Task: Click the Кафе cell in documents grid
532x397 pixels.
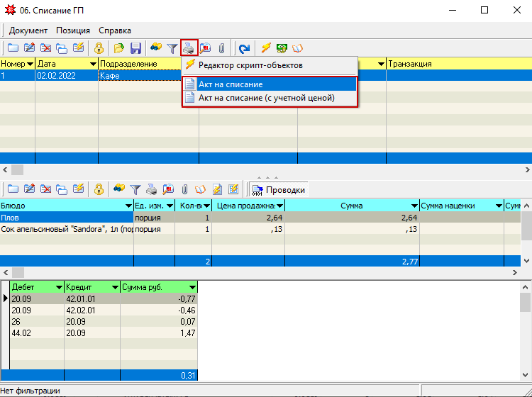Action: tap(140, 75)
